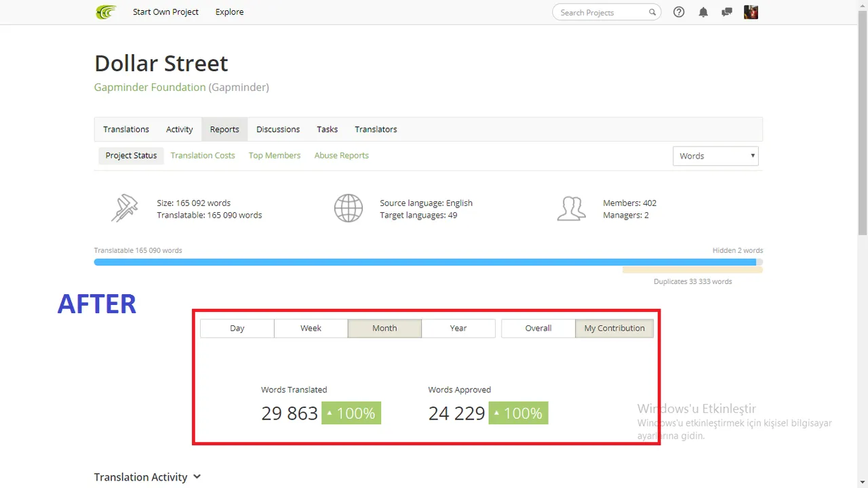Open Translation Costs report
This screenshot has height=488, width=868.
[x=203, y=155]
